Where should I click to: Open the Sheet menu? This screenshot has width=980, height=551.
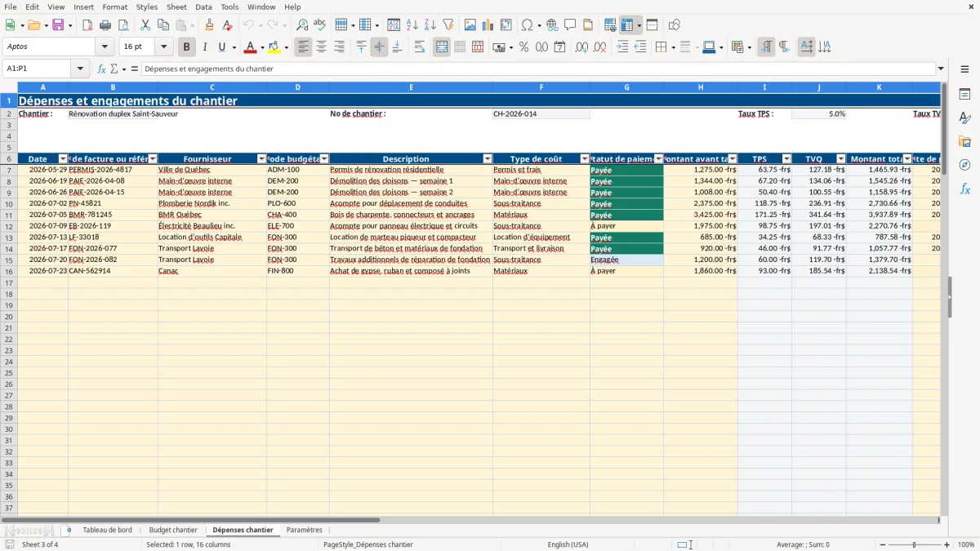click(x=176, y=7)
